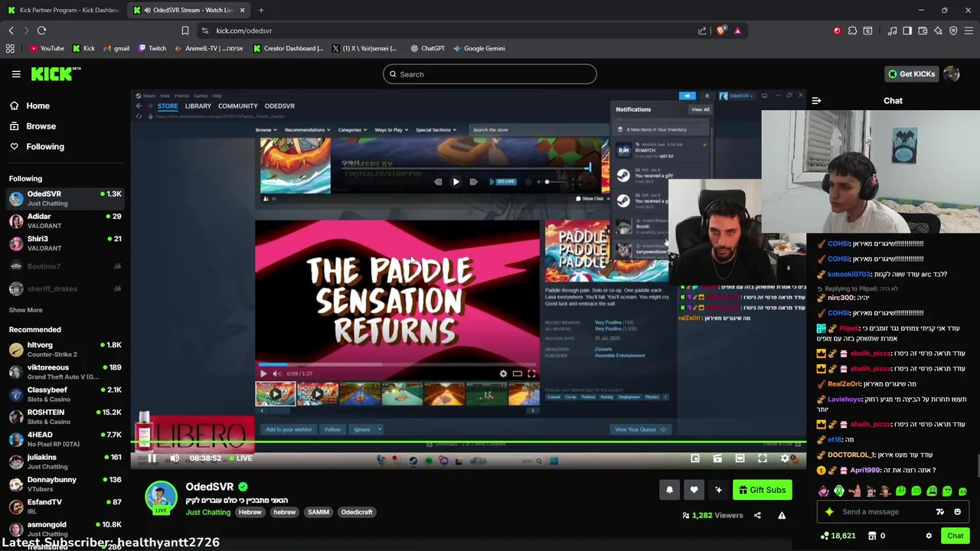Viewport: 980px width, 551px height.
Task: Open the user avatar account menu
Action: [952, 74]
